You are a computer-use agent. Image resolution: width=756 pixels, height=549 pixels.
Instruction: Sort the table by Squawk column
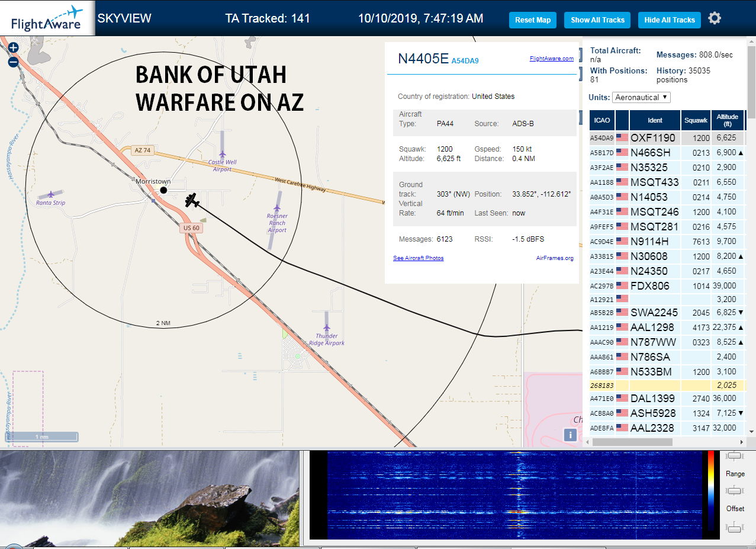click(x=696, y=120)
